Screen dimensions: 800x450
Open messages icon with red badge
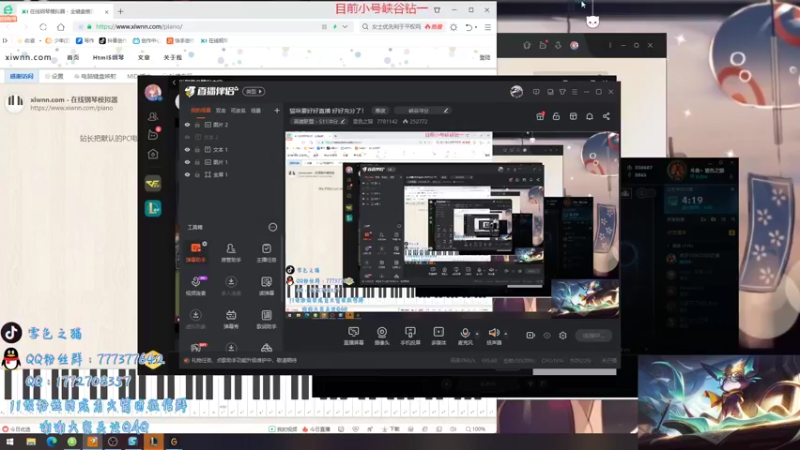click(x=153, y=135)
